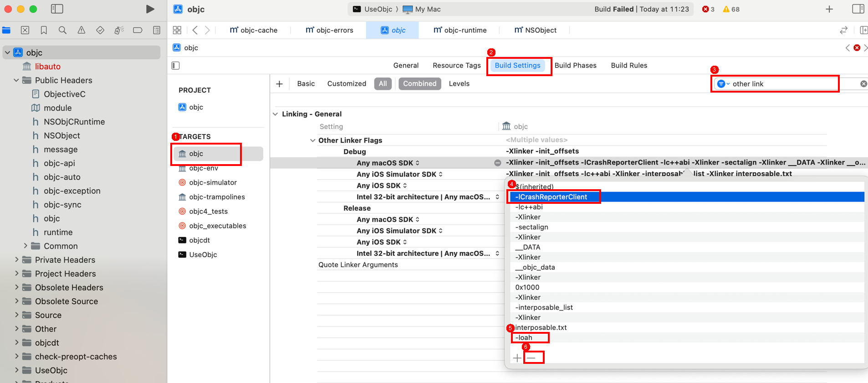Expand the Source group
This screenshot has width=868, height=383.
tap(16, 315)
